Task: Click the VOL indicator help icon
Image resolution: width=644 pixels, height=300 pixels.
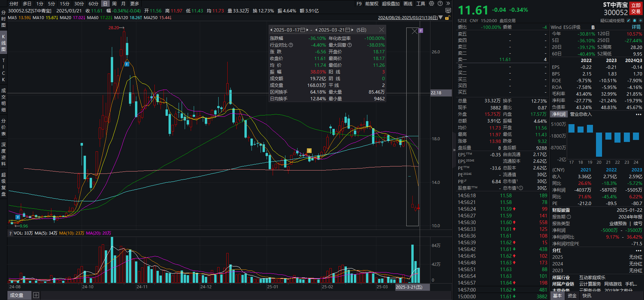Action: pyautogui.click(x=10, y=233)
